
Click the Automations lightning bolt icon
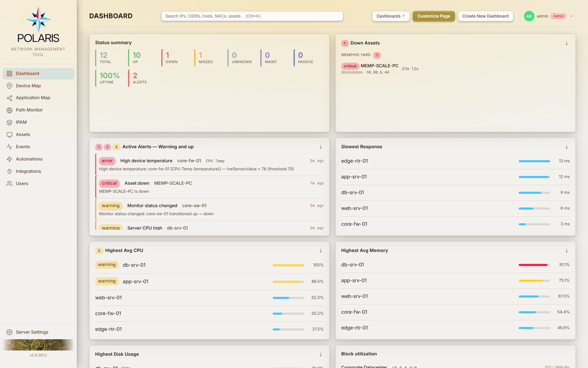9,159
